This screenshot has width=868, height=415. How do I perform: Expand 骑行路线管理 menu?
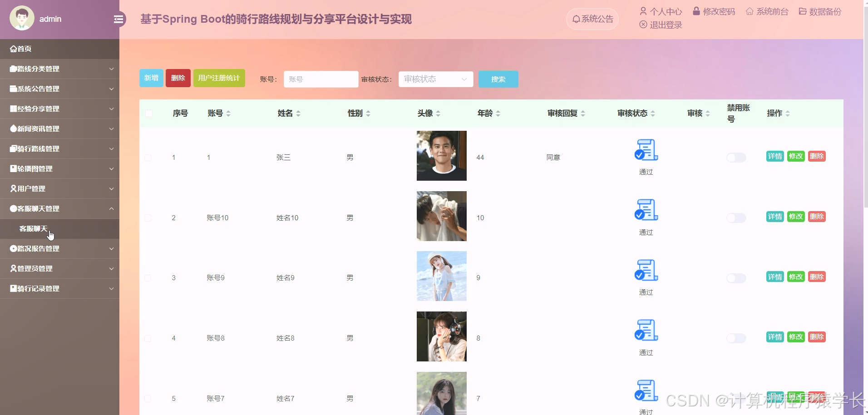[59, 149]
